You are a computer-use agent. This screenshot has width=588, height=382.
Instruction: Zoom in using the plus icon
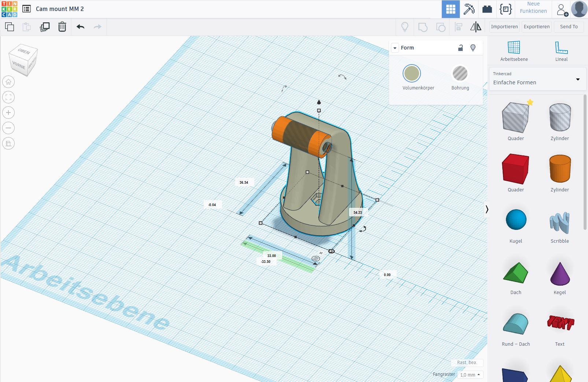[x=8, y=113]
